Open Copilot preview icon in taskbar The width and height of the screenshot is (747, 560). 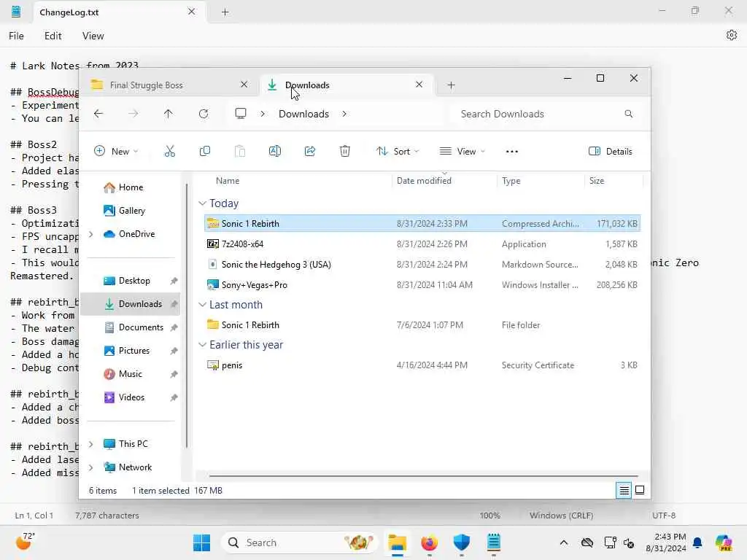(x=724, y=542)
